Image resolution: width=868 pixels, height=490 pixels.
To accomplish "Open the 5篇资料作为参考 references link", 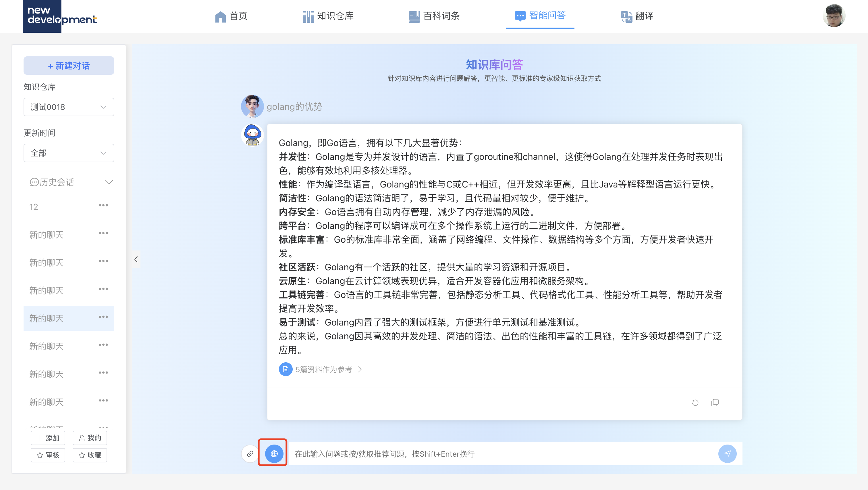I will click(x=323, y=369).
